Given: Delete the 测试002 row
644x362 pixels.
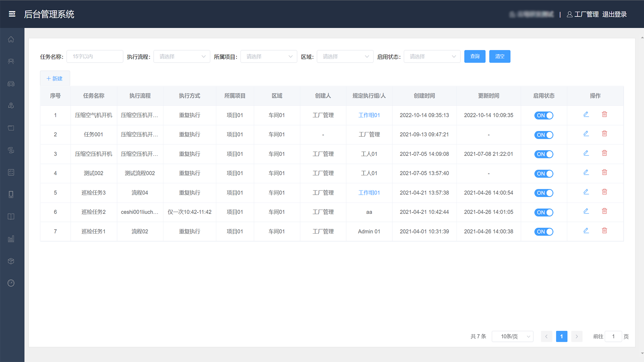Looking at the screenshot, I should [604, 172].
